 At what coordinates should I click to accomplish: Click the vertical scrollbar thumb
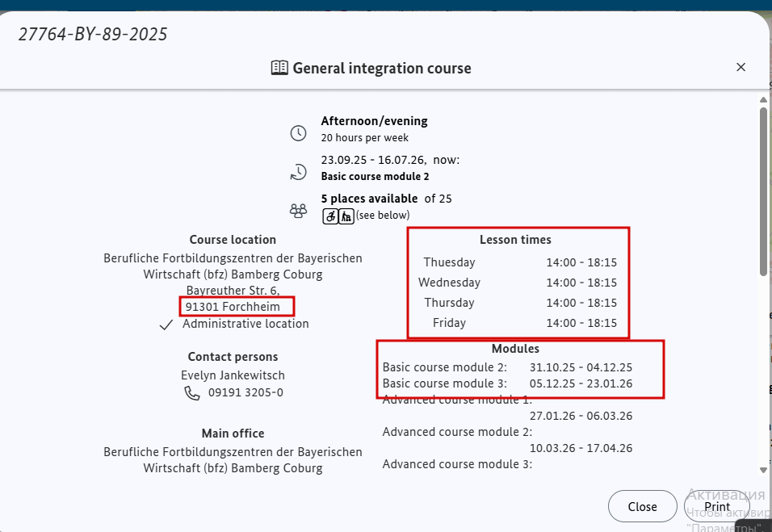pyautogui.click(x=763, y=192)
